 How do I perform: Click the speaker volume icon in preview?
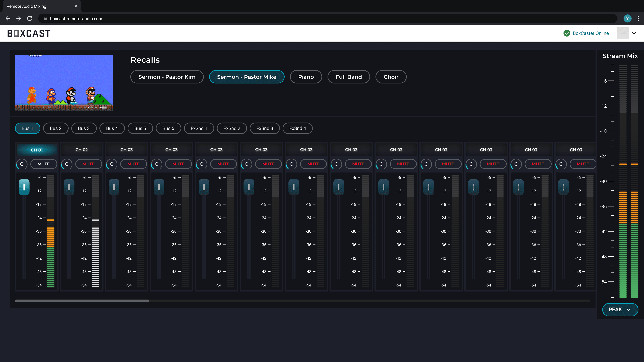click(100, 107)
